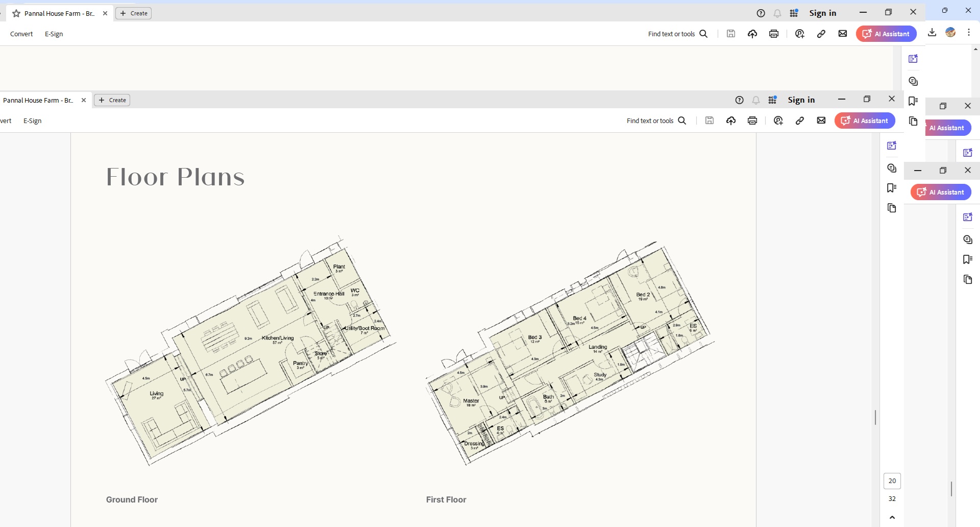This screenshot has width=980, height=527.
Task: Click Find text or tools in the front window
Action: click(x=656, y=121)
